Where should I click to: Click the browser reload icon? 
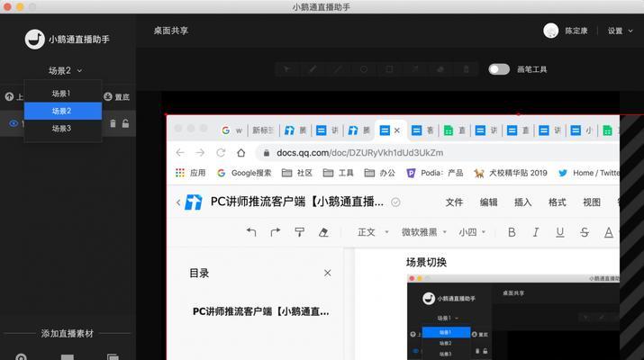tap(221, 153)
